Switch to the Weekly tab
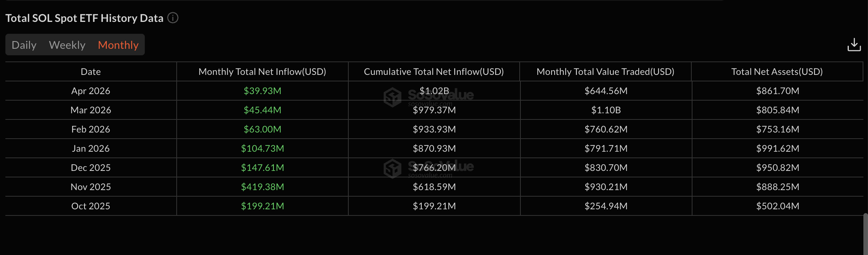 67,45
